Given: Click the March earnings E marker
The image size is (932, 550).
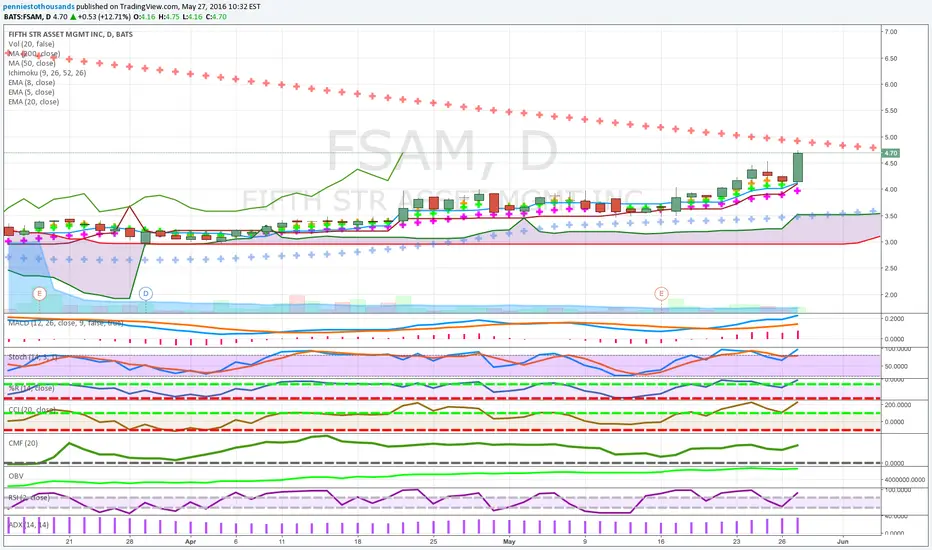Looking at the screenshot, I should (x=39, y=293).
